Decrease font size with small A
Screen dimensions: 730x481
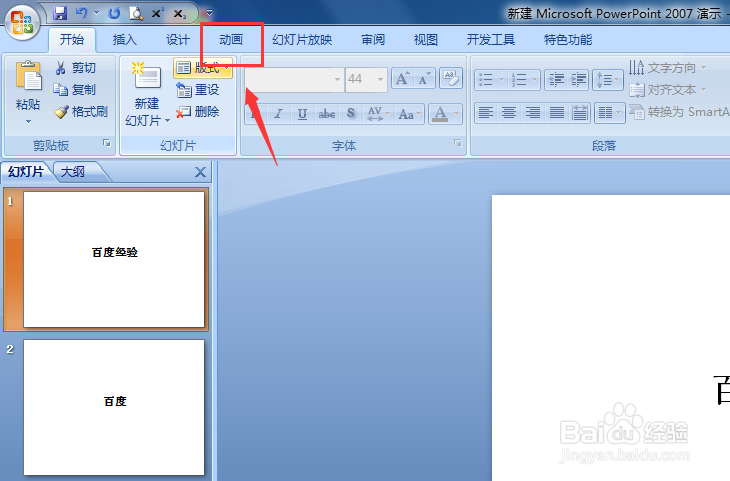coord(424,79)
